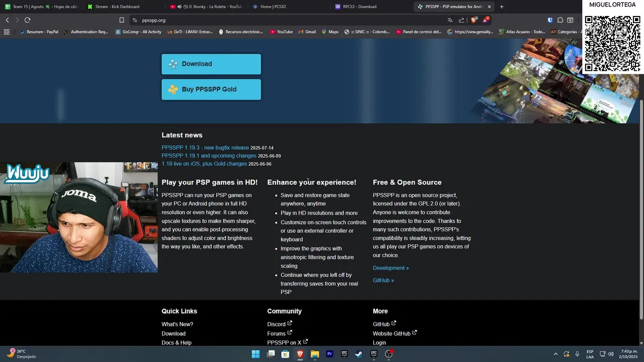Open the Maps bookmark
The image size is (644, 362).
click(330, 32)
